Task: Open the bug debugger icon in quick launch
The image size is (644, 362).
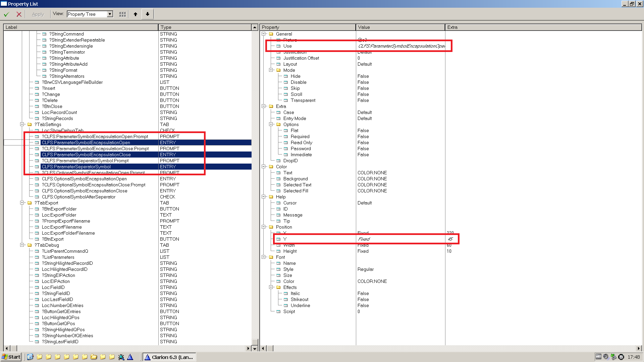Action: point(121,357)
